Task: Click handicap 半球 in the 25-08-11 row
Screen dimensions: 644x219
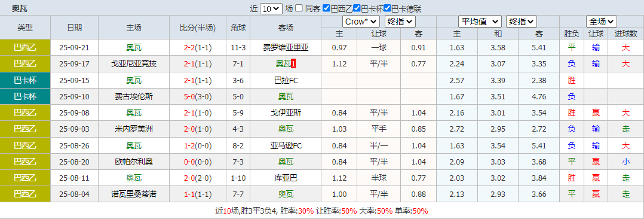Action: (x=379, y=178)
